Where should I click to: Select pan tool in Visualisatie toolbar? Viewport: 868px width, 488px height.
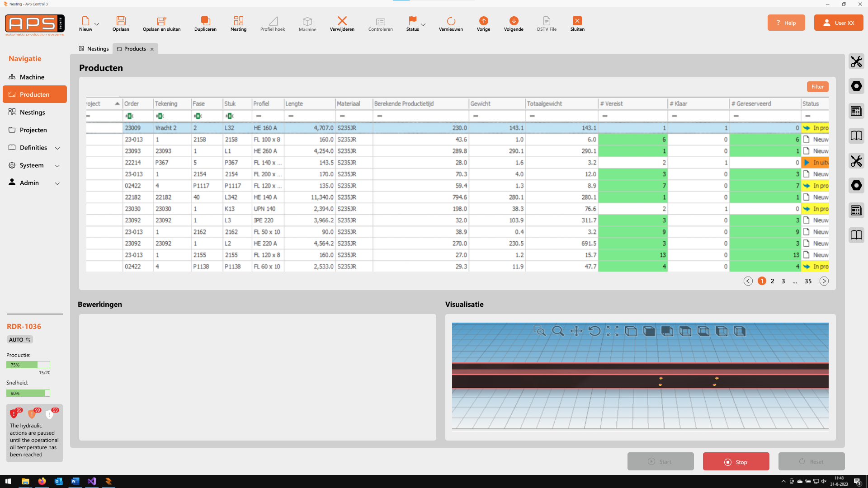[x=576, y=331]
